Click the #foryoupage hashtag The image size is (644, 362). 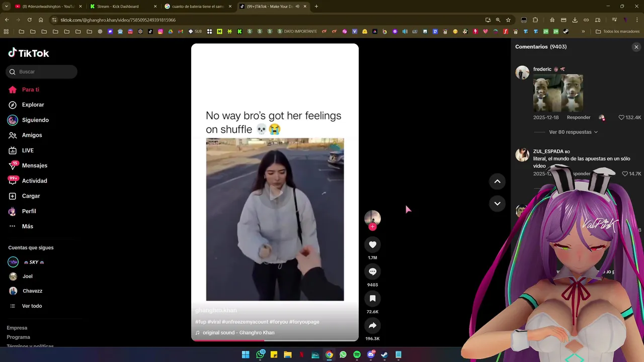304,322
